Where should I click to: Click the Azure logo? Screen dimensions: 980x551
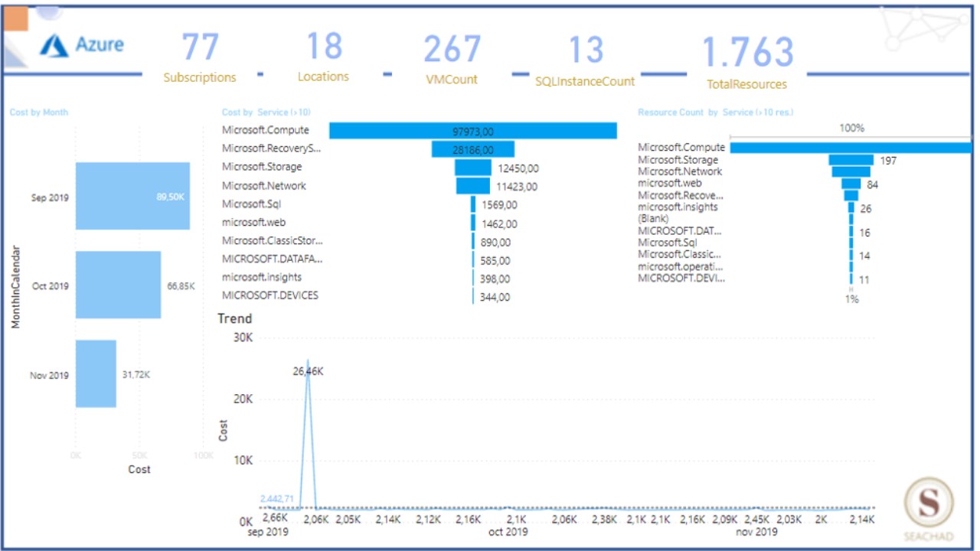pos(82,44)
